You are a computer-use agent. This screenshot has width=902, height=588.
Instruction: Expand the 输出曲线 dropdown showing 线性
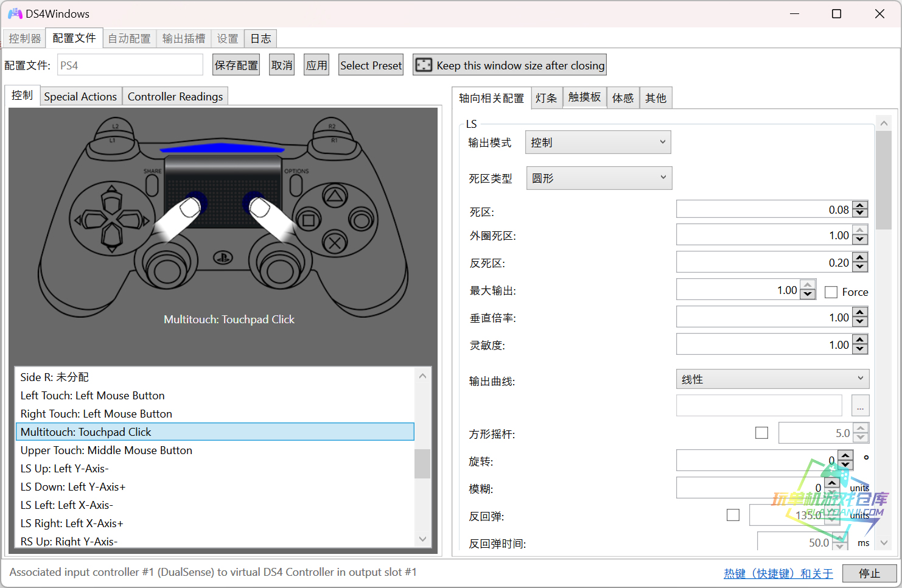point(772,379)
